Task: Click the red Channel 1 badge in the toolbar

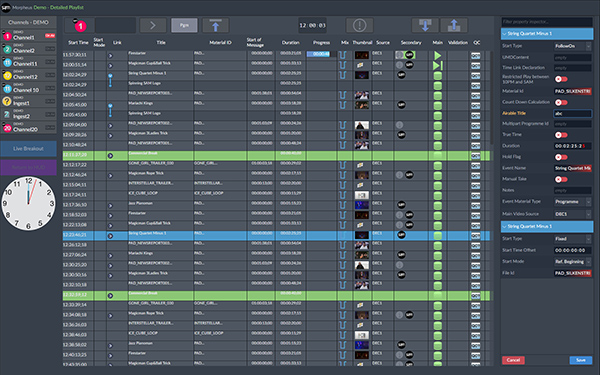Action: pos(80,26)
